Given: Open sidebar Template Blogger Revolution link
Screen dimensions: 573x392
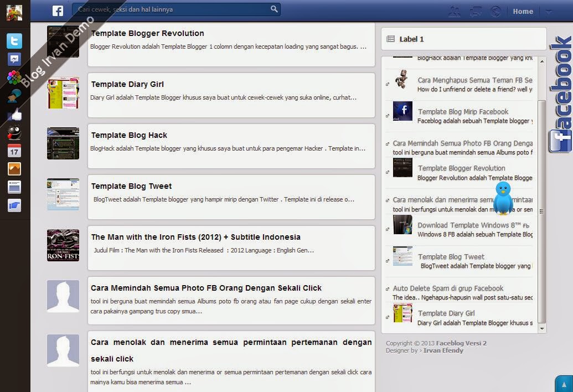Looking at the screenshot, I should pos(462,168).
